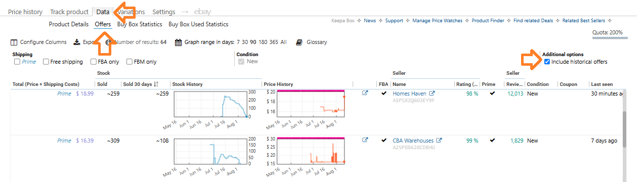Check the FBA only filter

coord(94,62)
